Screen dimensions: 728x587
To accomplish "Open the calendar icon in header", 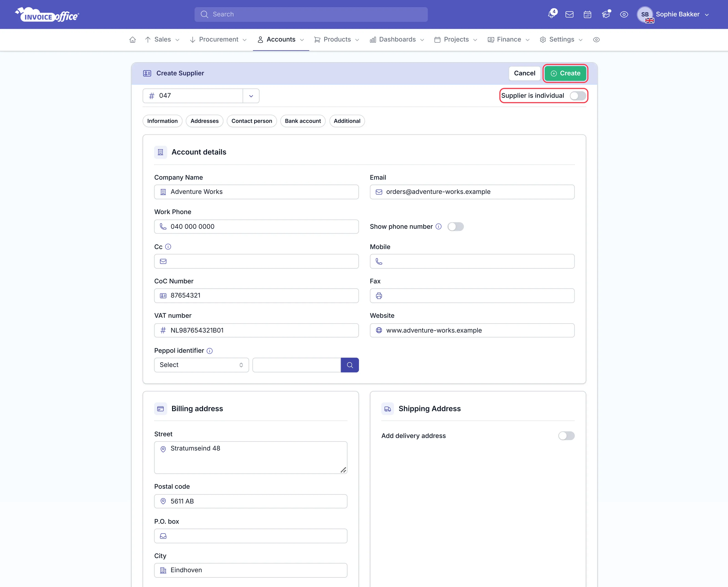I will coord(588,15).
